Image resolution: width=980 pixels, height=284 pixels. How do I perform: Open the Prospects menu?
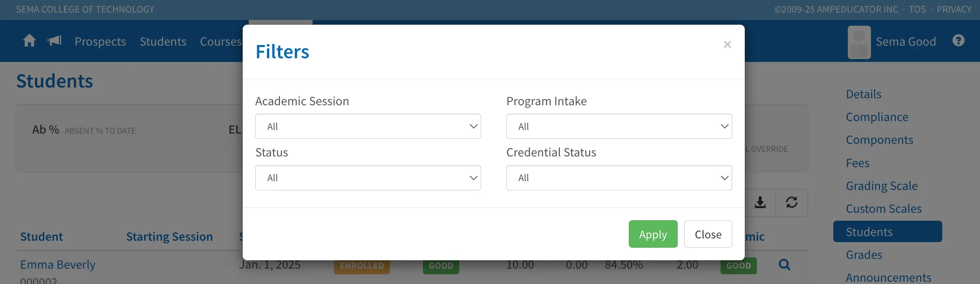100,41
